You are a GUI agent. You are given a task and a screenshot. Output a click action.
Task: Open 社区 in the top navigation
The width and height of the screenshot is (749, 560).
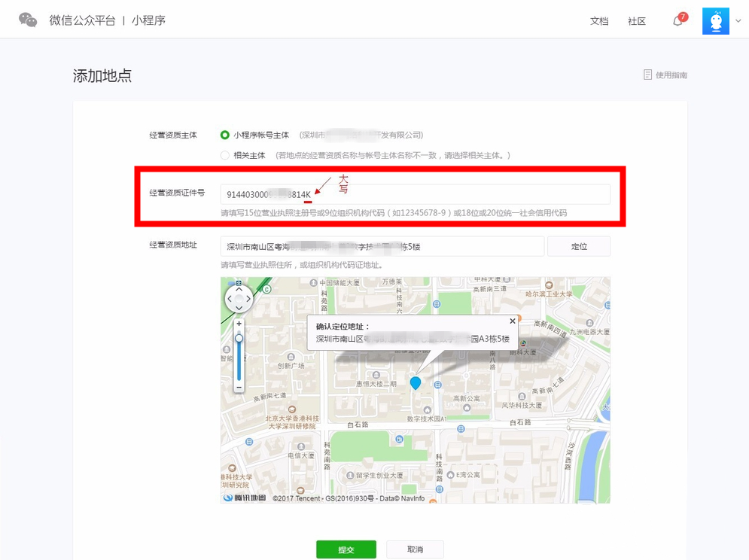pyautogui.click(x=637, y=21)
